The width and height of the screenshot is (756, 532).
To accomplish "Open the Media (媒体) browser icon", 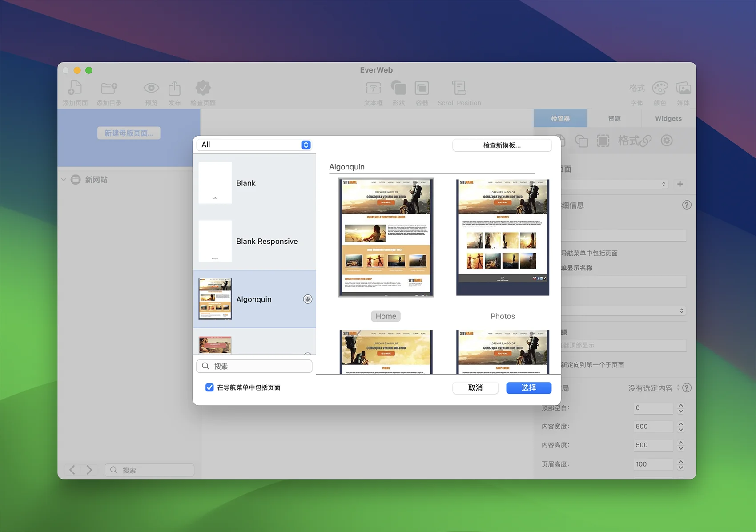I will click(x=683, y=88).
